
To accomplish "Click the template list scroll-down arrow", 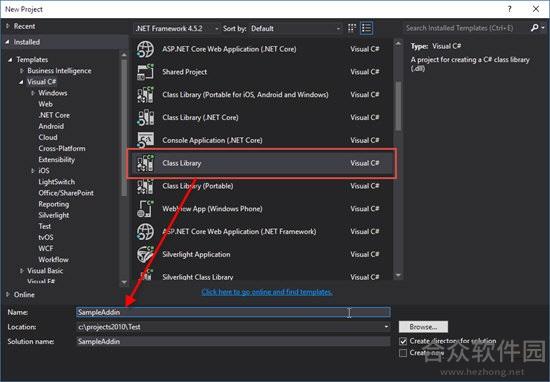I will 398,275.
